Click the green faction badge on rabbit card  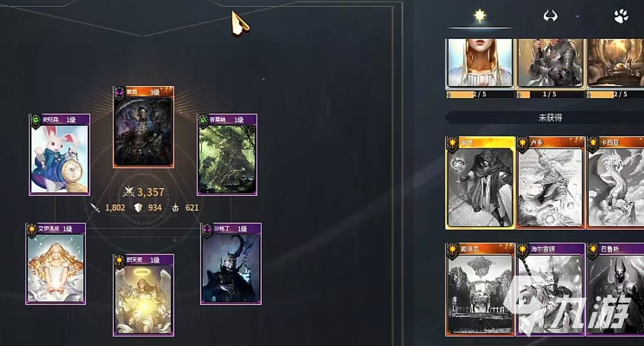point(36,120)
